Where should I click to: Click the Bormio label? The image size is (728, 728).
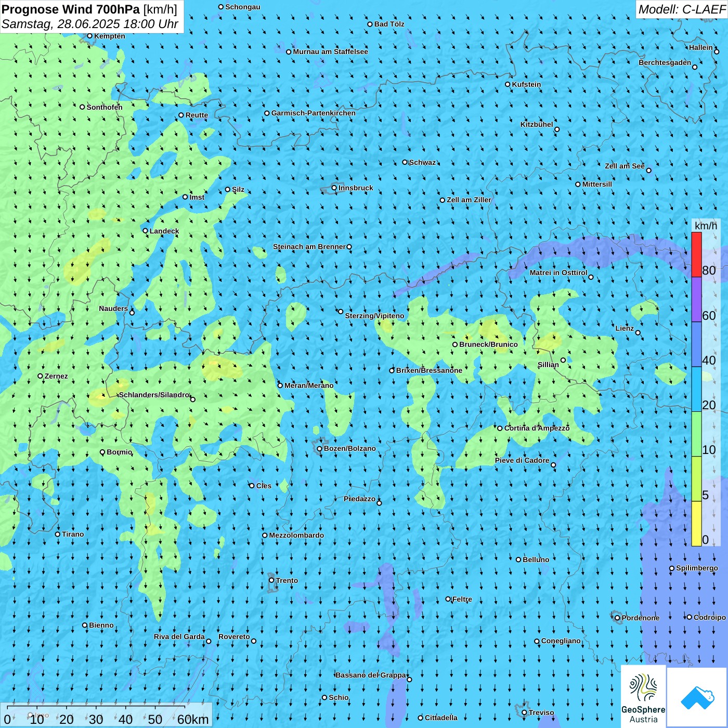coord(119,452)
